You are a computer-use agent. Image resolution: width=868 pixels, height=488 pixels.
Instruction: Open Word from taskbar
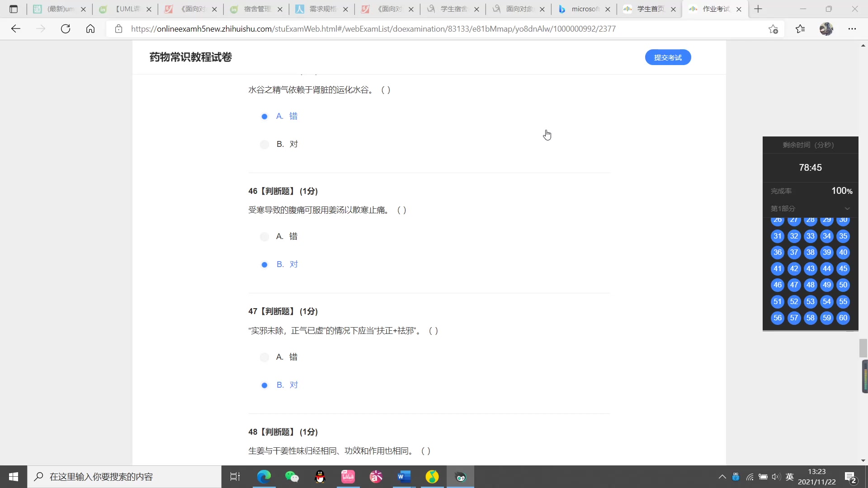[x=404, y=477]
